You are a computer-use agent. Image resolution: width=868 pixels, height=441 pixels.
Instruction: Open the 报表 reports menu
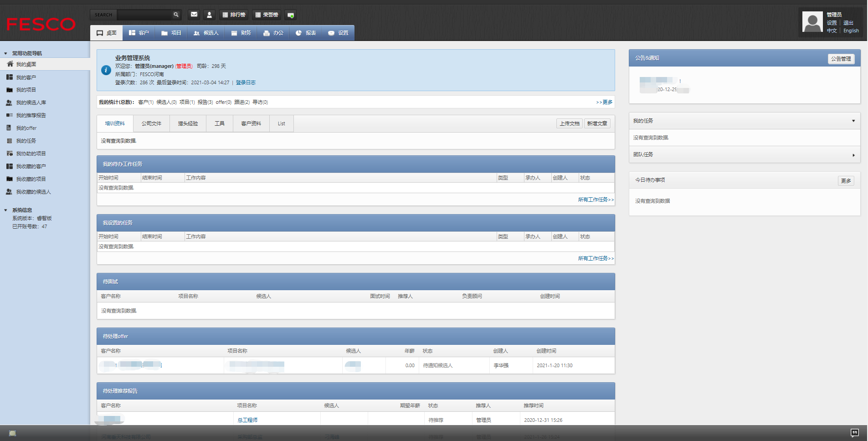(x=306, y=33)
